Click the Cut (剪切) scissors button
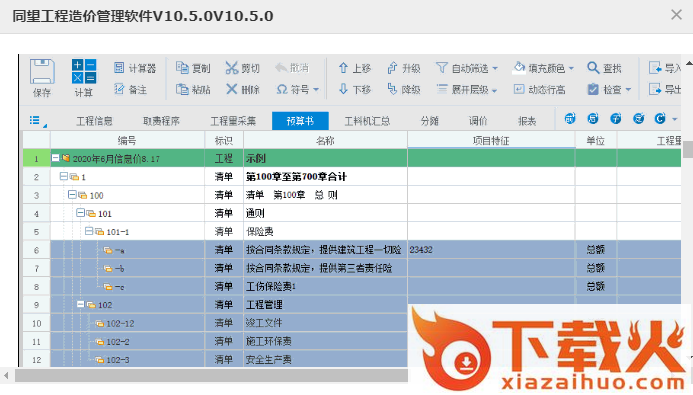Viewport: 693px width, 395px height. coord(242,68)
